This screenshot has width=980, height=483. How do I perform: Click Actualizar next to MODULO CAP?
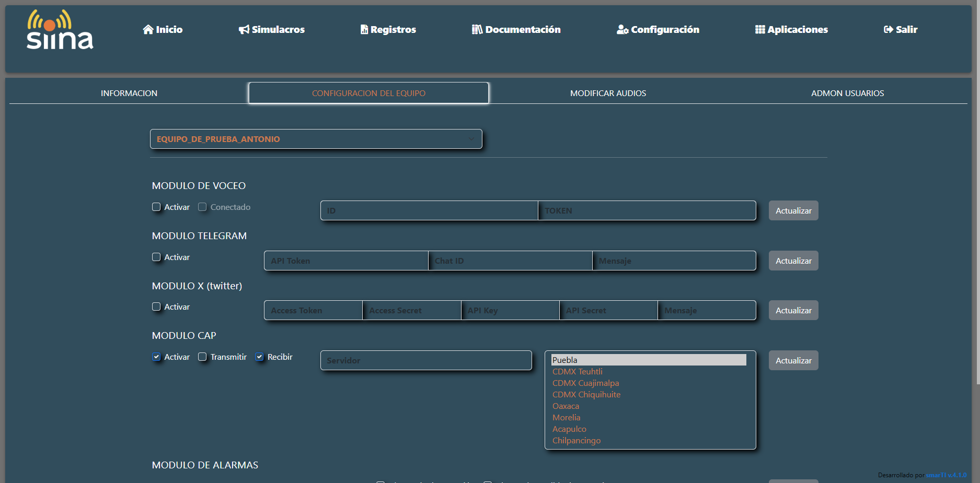coord(793,360)
